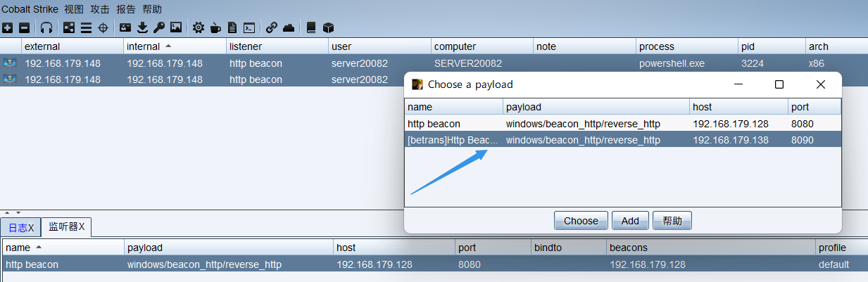Viewport: 868px width, 282px height.
Task: Click the 帮助 button in payload dialog
Action: [672, 221]
